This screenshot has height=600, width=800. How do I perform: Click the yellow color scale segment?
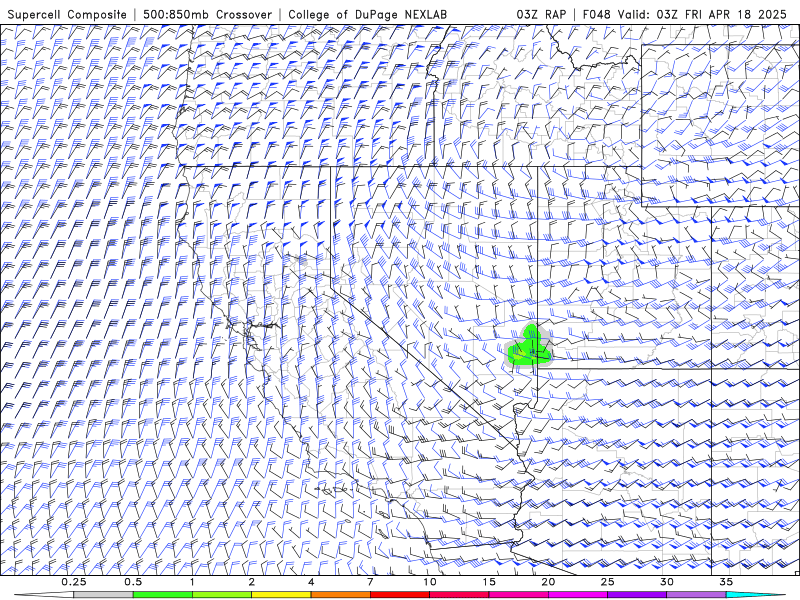coord(281,595)
